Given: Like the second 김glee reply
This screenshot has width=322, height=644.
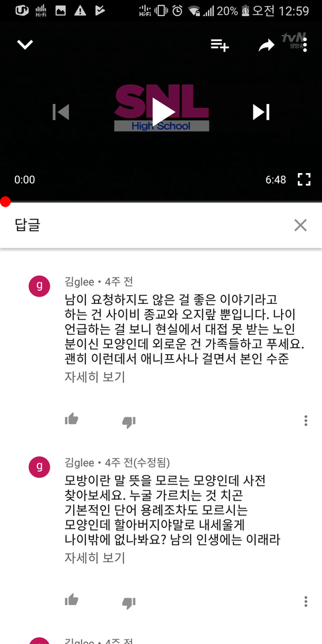Looking at the screenshot, I should click(x=72, y=600).
